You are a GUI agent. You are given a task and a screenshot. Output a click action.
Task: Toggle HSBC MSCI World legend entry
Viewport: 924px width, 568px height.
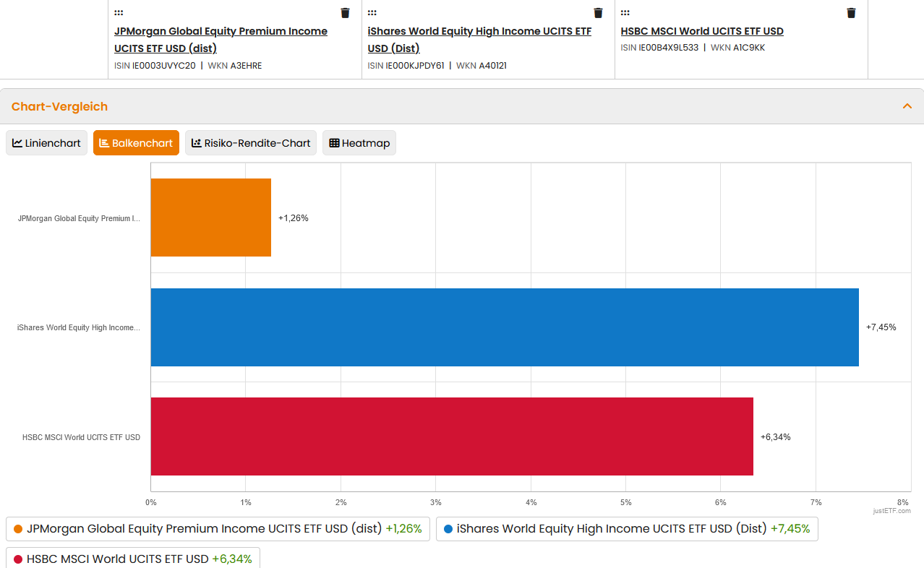[133, 558]
